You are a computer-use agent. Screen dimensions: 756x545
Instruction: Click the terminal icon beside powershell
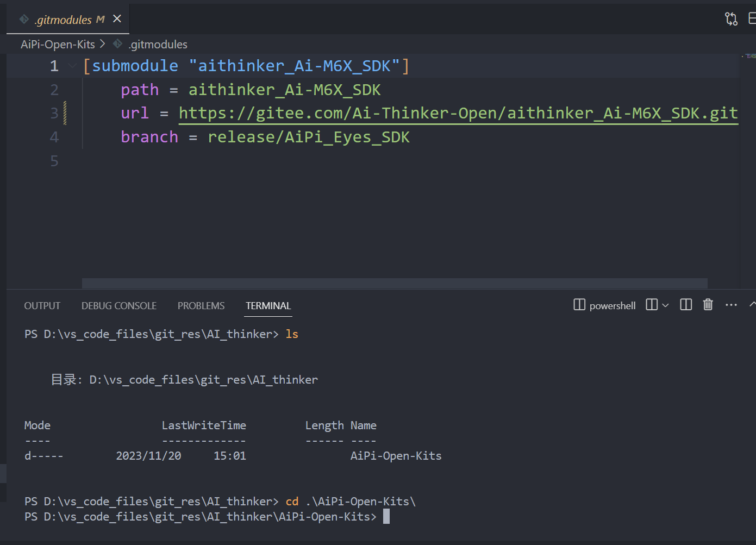579,305
